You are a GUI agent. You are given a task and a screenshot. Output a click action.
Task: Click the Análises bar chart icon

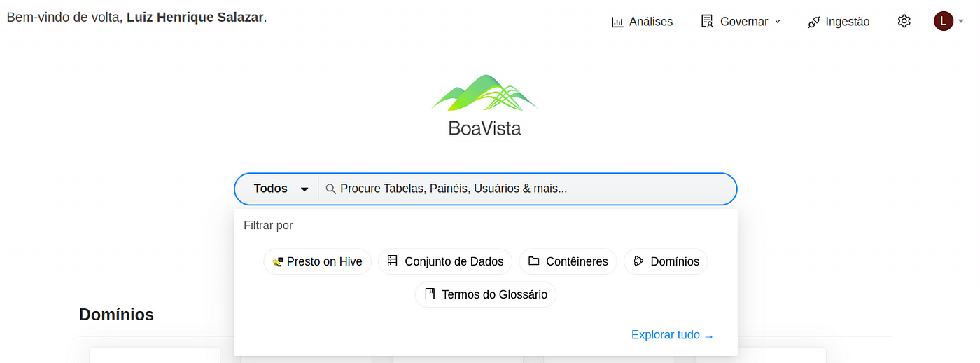(x=617, y=22)
